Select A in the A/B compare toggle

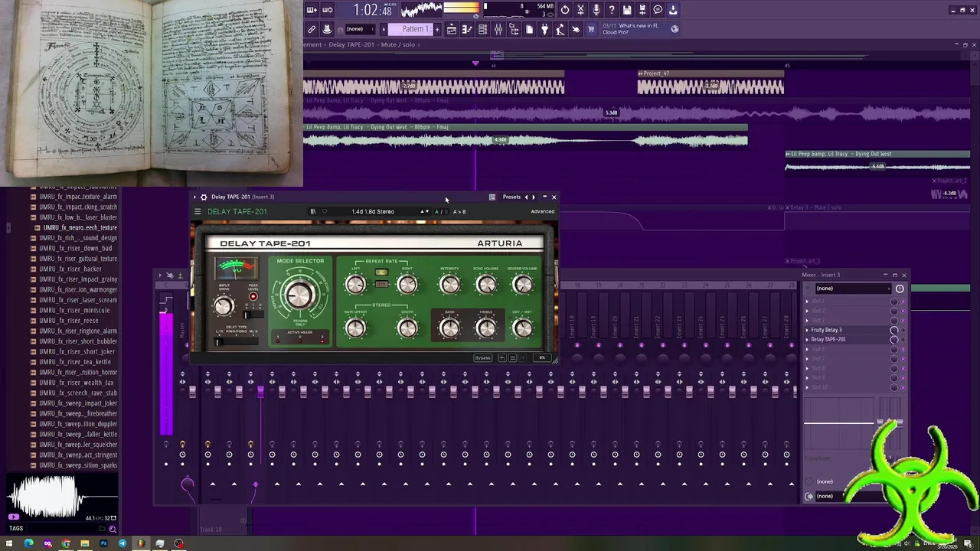click(437, 212)
